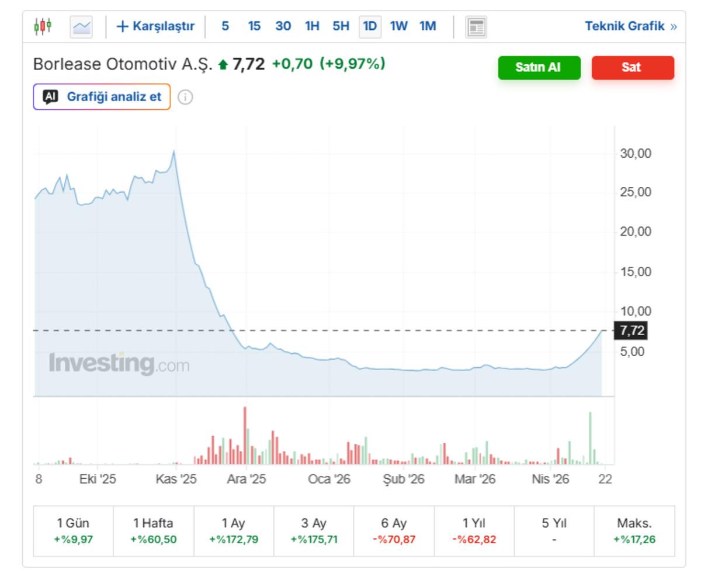The height and width of the screenshot is (588, 701).
Task: Select the 1 Hafta range tab
Action: 153,530
